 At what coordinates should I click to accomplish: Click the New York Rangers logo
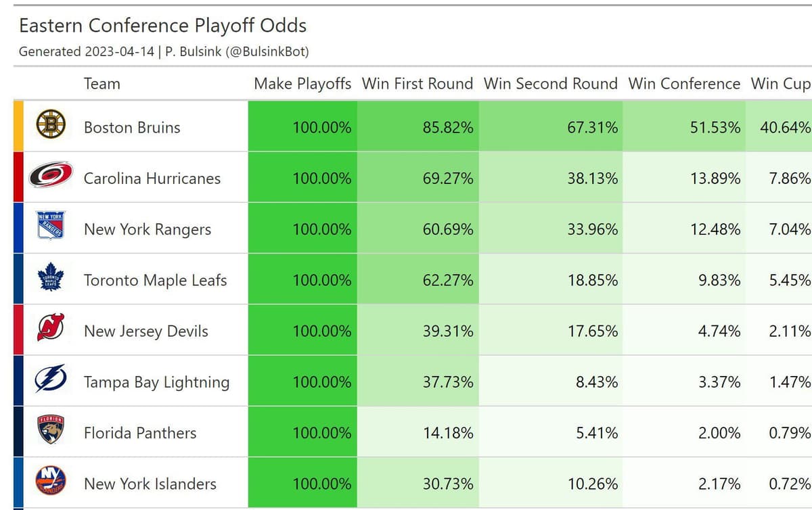pos(51,227)
